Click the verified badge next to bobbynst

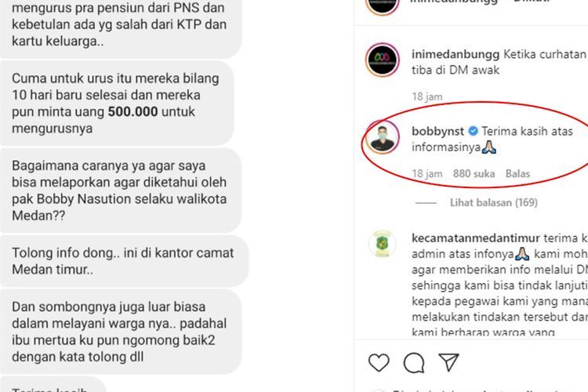pyautogui.click(x=474, y=131)
